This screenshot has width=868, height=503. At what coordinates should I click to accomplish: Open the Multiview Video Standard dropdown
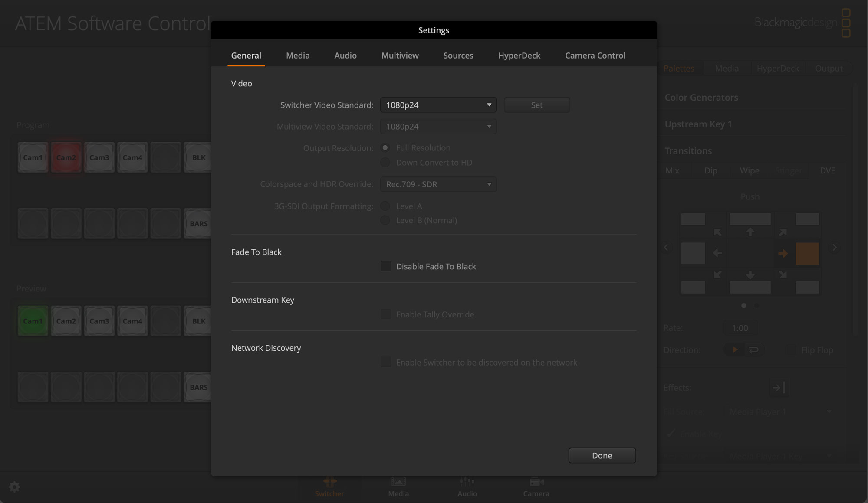coord(437,126)
